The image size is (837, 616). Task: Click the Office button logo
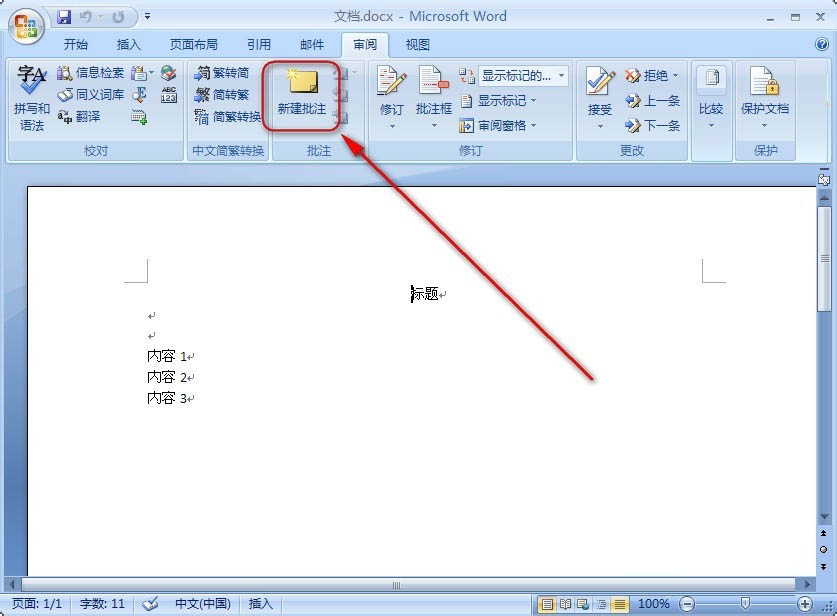tap(26, 26)
